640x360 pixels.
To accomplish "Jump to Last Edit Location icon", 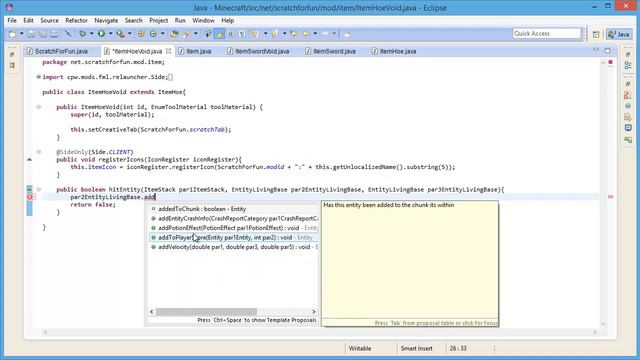I will pyautogui.click(x=294, y=34).
